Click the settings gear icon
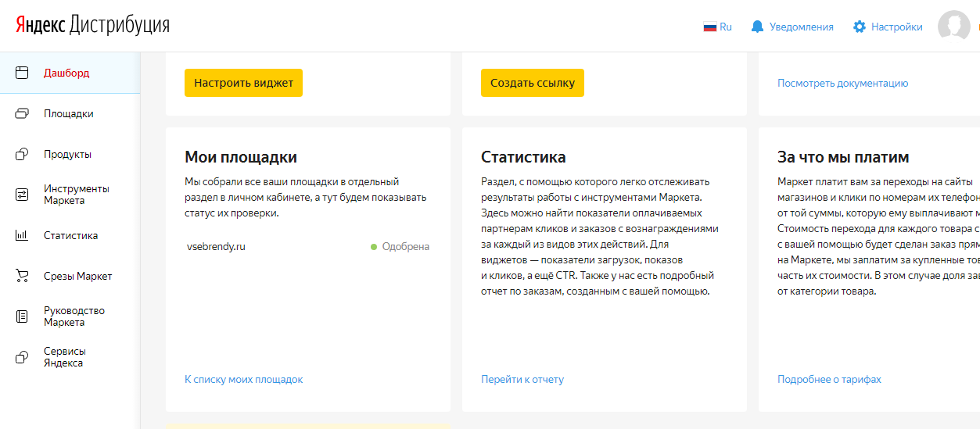Viewport: 980px width, 429px height. (x=860, y=27)
